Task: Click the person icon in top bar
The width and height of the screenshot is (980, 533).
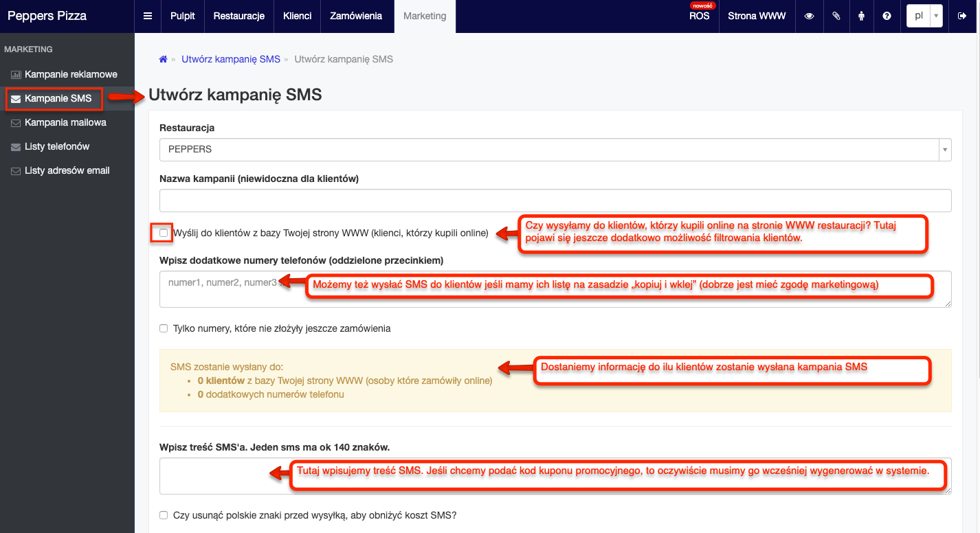Action: pyautogui.click(x=861, y=16)
